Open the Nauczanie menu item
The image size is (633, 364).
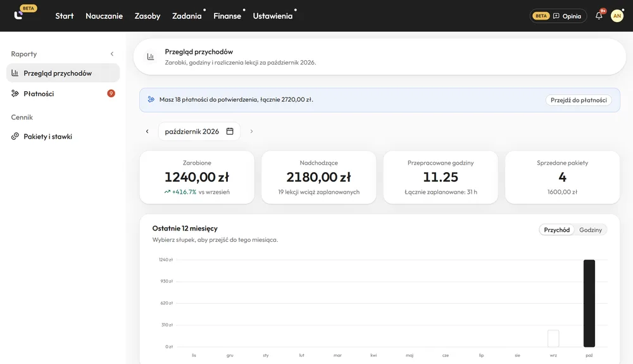point(104,16)
